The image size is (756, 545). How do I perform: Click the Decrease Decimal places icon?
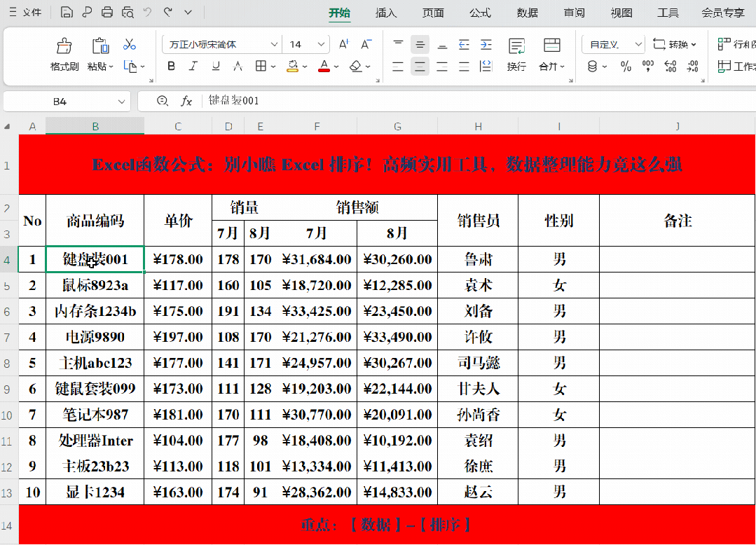pos(693,66)
